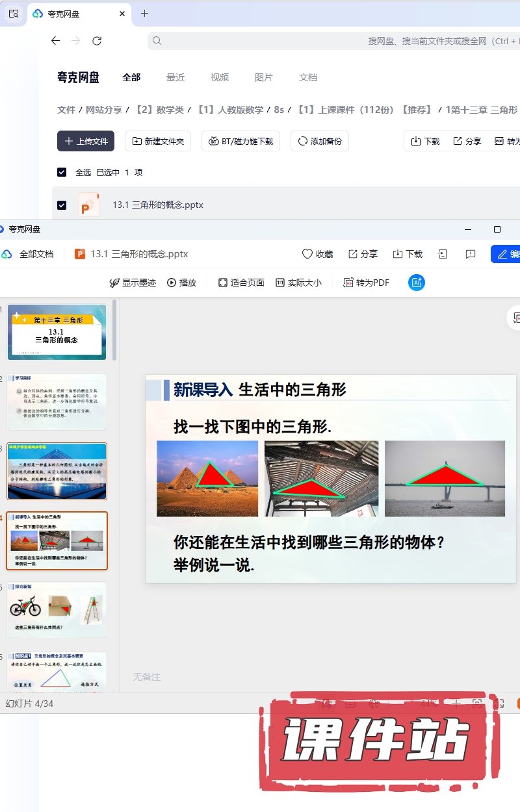Click 转为PDF to convert the presentation
This screenshot has width=520, height=812.
(367, 283)
